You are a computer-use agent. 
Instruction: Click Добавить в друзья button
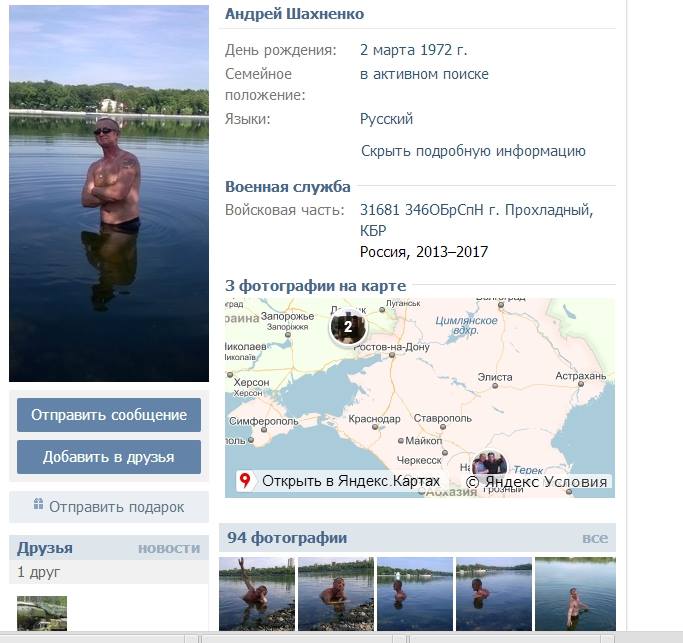point(109,457)
